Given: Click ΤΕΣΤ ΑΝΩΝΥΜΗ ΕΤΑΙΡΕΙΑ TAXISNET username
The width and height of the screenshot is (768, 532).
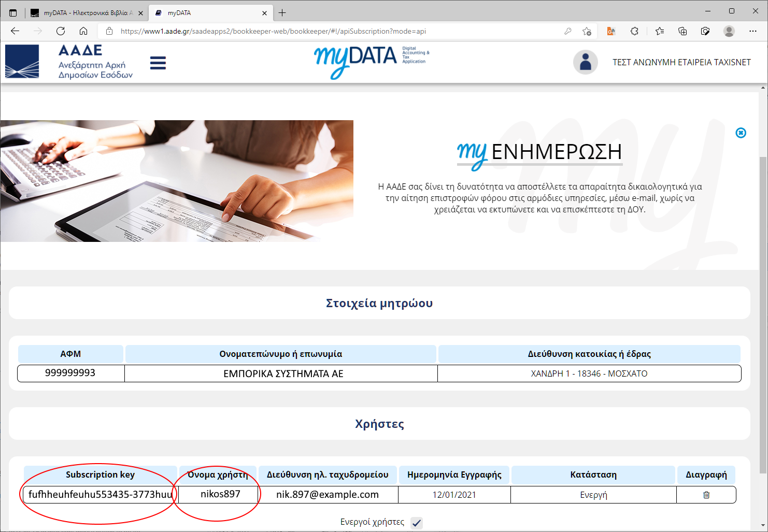Looking at the screenshot, I should pyautogui.click(x=681, y=62).
